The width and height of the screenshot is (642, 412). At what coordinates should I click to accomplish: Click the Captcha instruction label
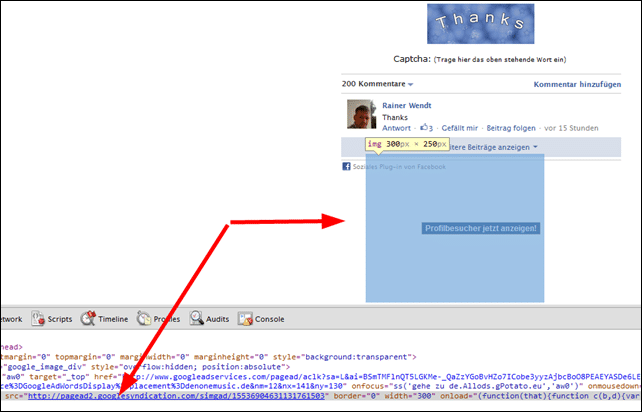pos(479,59)
